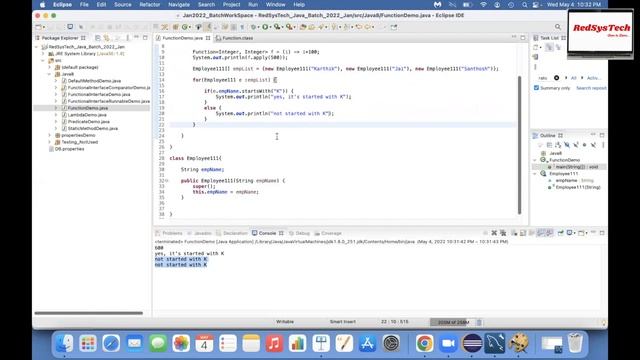
Task: Click Remove Launch X icon in Console
Action: [x=494, y=233]
